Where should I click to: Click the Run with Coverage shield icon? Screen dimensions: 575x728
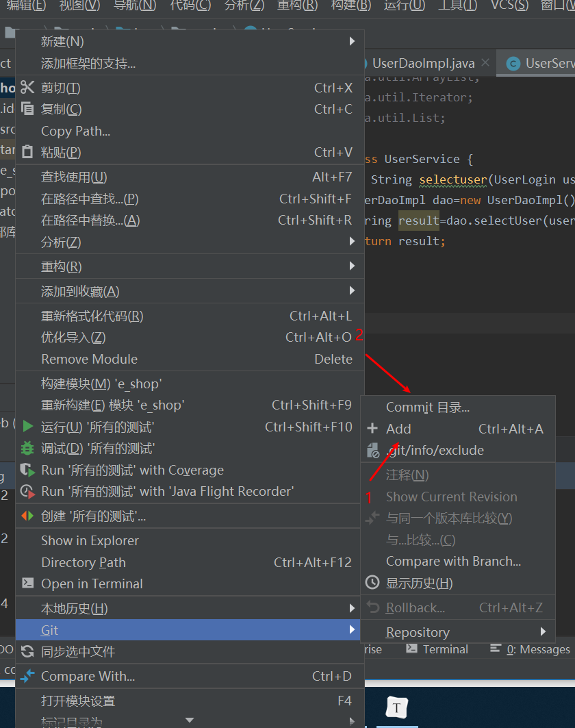click(27, 470)
